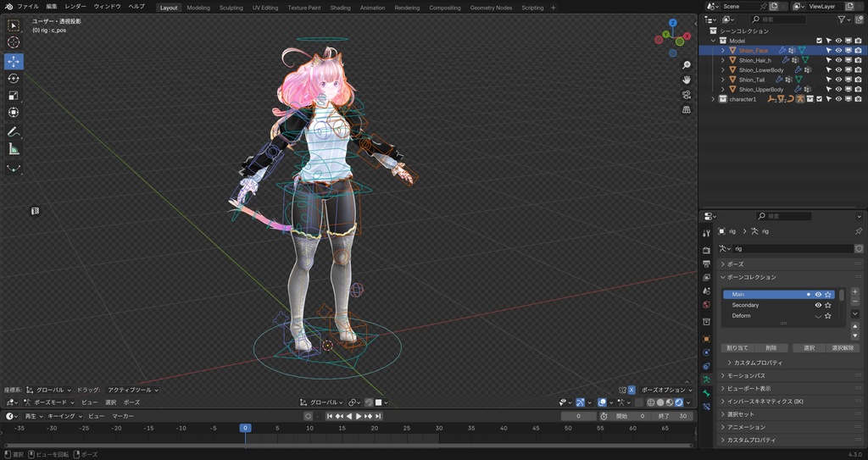Switch perspective/orthographic with grid icon

[687, 109]
